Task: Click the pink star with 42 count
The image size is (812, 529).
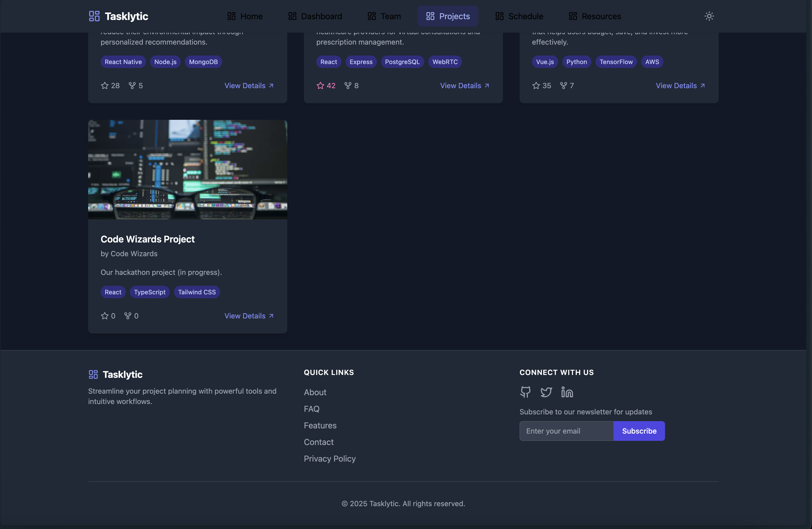Action: (x=320, y=85)
